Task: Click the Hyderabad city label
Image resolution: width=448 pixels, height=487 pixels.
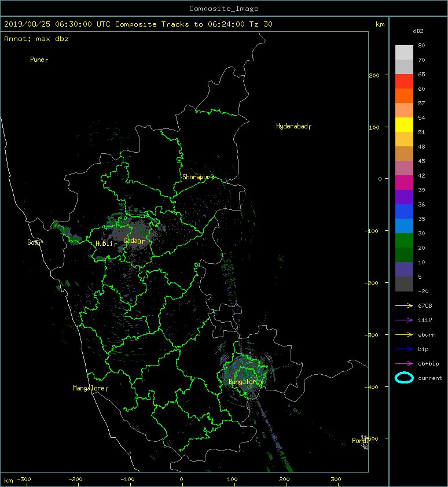Action: [x=293, y=126]
